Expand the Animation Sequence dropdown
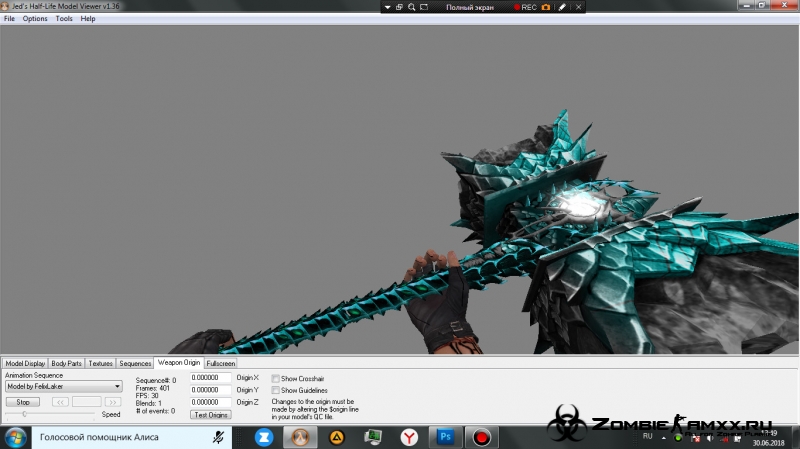The width and height of the screenshot is (800, 449). click(117, 386)
